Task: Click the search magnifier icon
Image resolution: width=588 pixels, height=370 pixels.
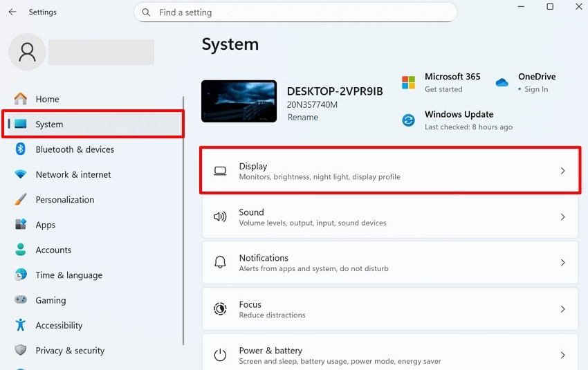Action: pyautogui.click(x=146, y=12)
